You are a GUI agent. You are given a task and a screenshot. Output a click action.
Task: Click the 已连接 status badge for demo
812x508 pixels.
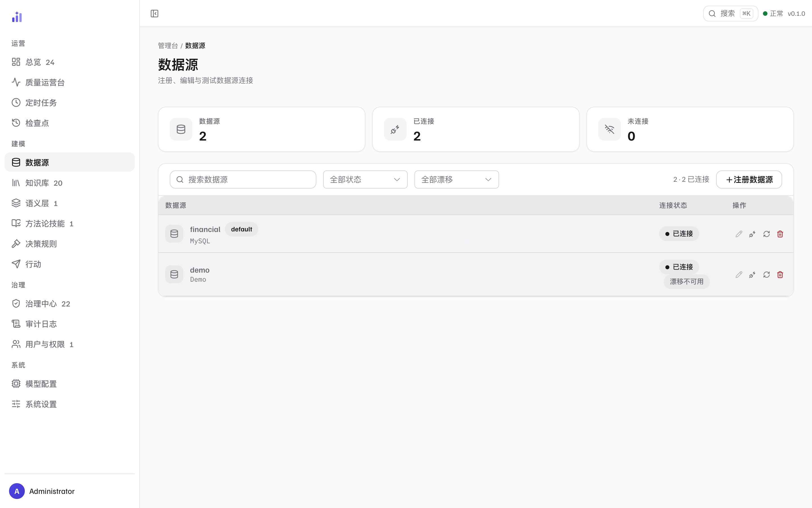pyautogui.click(x=679, y=267)
